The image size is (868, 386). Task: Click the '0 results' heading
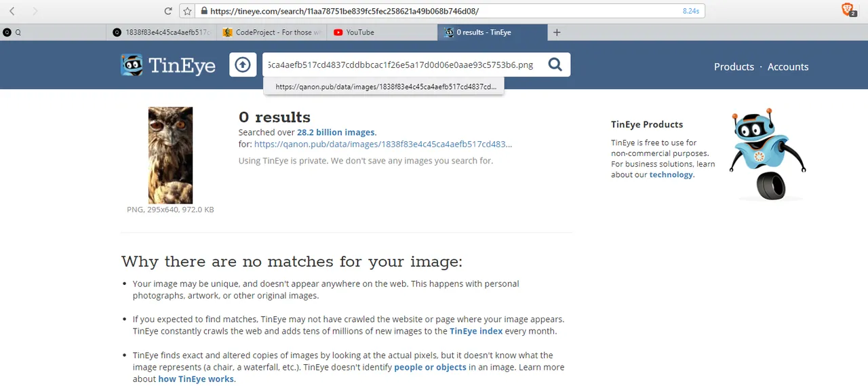pyautogui.click(x=275, y=117)
